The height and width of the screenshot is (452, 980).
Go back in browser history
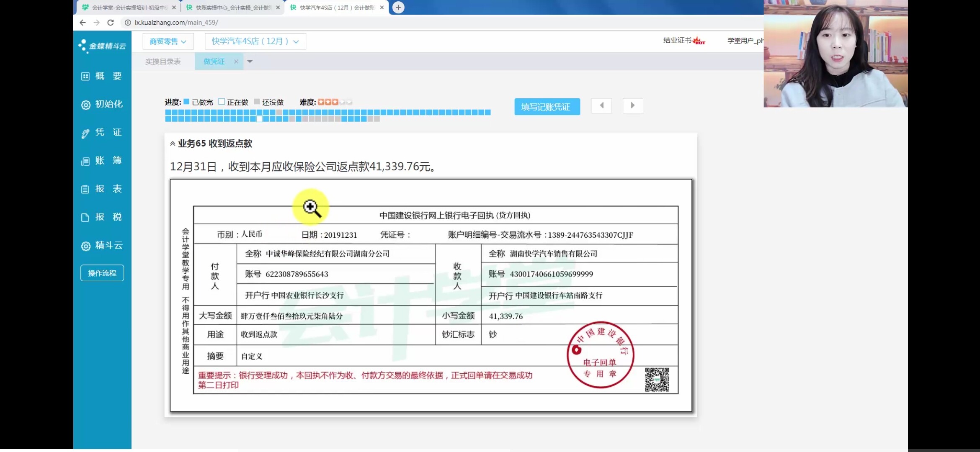[x=83, y=23]
